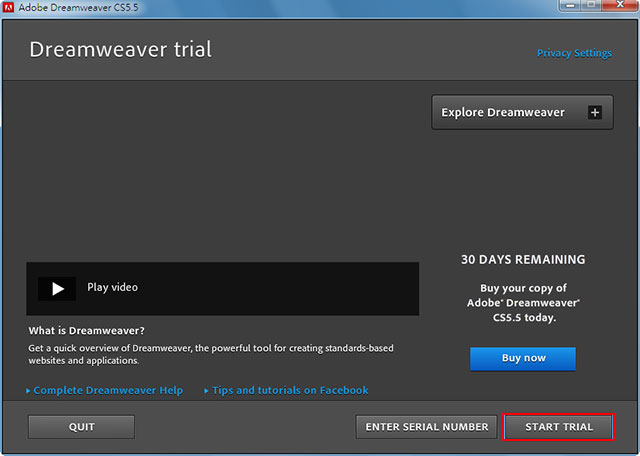Open the Complete Dreamweaver Help link

tap(108, 390)
